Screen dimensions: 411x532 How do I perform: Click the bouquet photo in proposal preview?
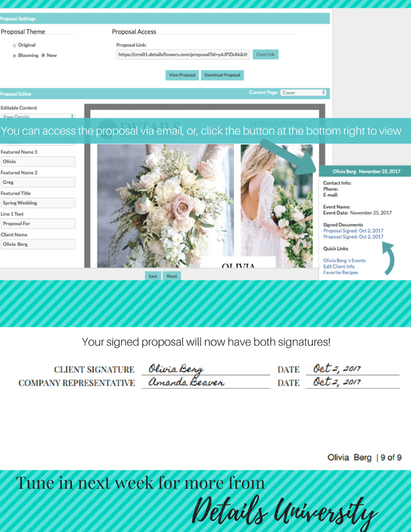pos(166,206)
